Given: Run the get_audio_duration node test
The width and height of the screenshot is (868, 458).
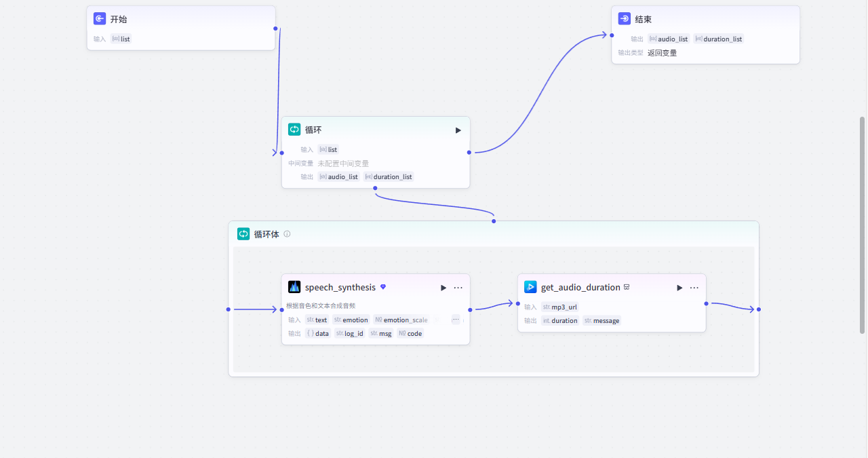Looking at the screenshot, I should point(679,288).
